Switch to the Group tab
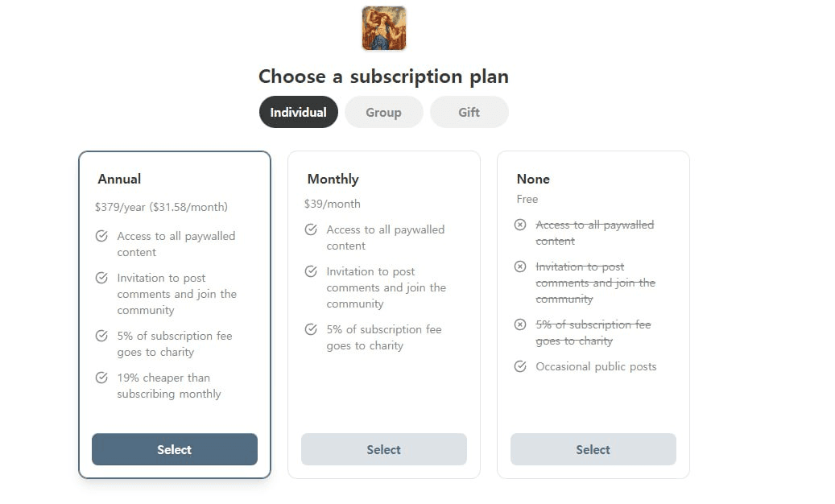Viewport: 835px width, 504px height. [383, 112]
